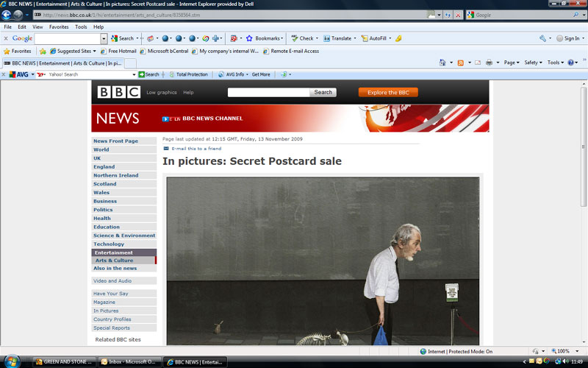The width and height of the screenshot is (588, 368).
Task: Click the Google search magnifier icon in the search box
Action: click(576, 15)
